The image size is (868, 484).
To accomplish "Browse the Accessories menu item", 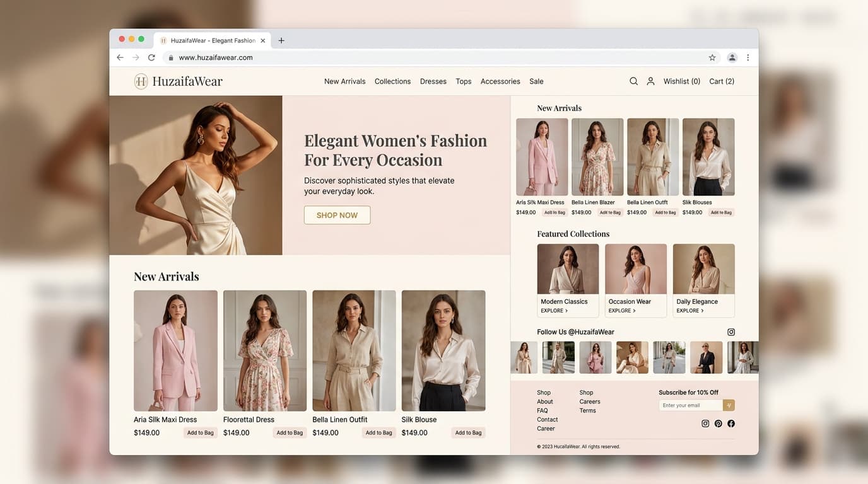I will click(500, 81).
